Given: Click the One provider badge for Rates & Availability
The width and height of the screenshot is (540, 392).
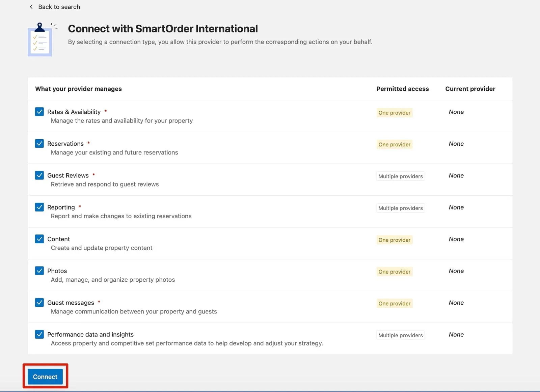Looking at the screenshot, I should 394,112.
